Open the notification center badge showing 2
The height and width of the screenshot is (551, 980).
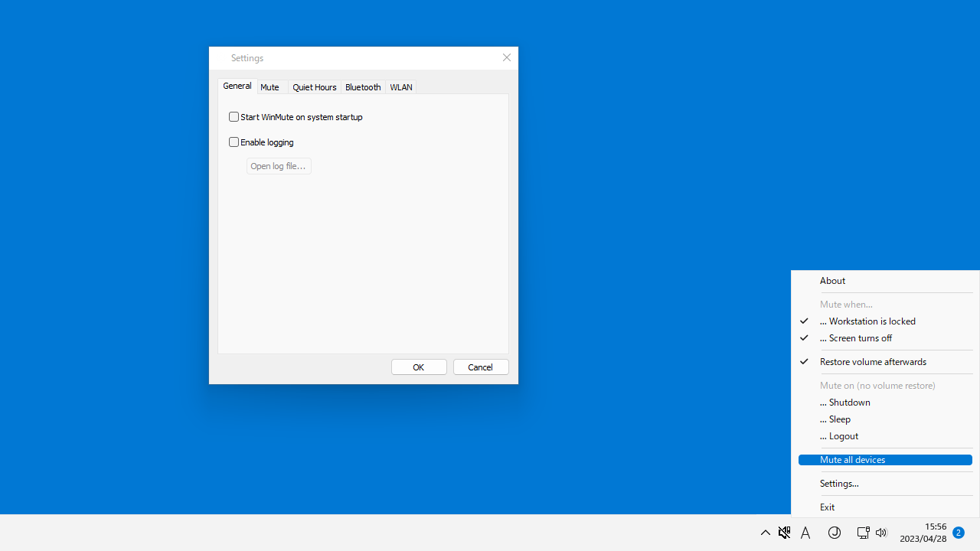click(x=958, y=533)
